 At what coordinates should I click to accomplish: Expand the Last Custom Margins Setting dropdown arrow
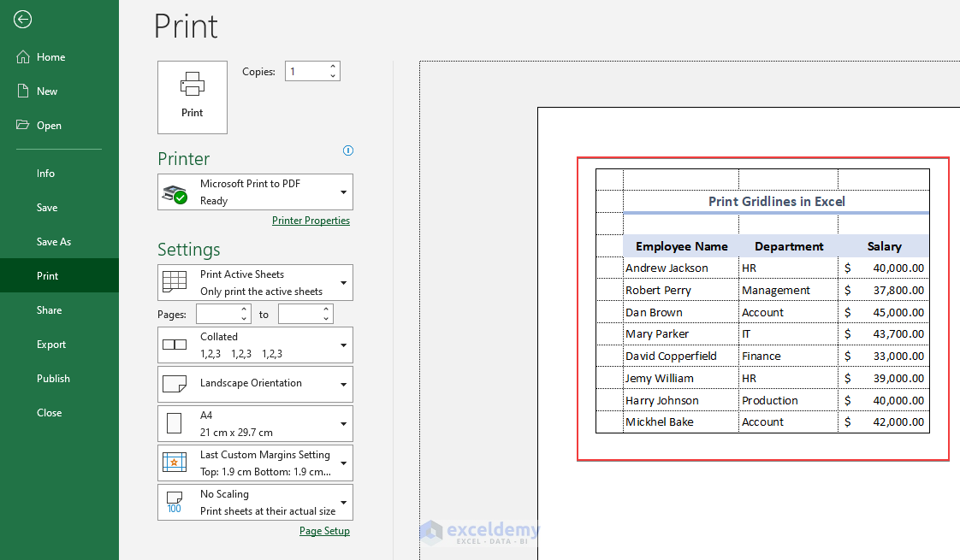tap(343, 463)
